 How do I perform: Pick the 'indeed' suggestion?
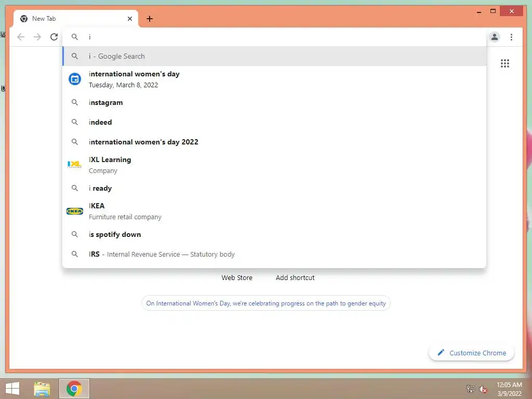click(274, 122)
